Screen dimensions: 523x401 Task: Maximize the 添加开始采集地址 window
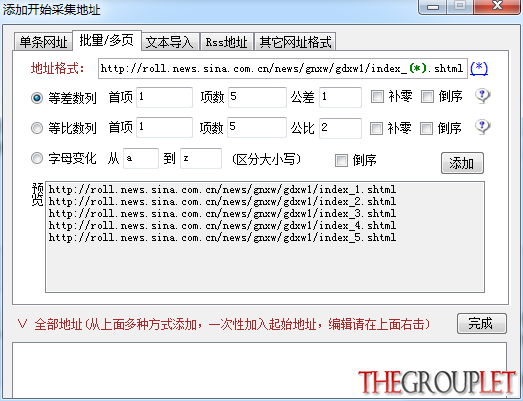pos(460,6)
